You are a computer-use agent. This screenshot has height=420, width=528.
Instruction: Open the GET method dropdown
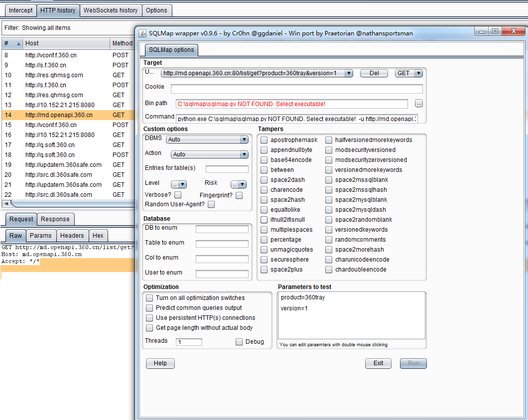point(408,73)
